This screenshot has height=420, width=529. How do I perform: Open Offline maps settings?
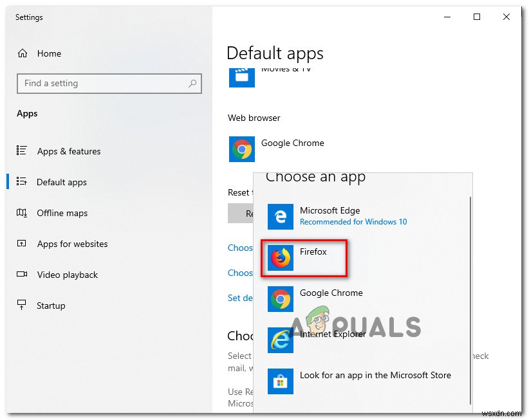coord(62,213)
